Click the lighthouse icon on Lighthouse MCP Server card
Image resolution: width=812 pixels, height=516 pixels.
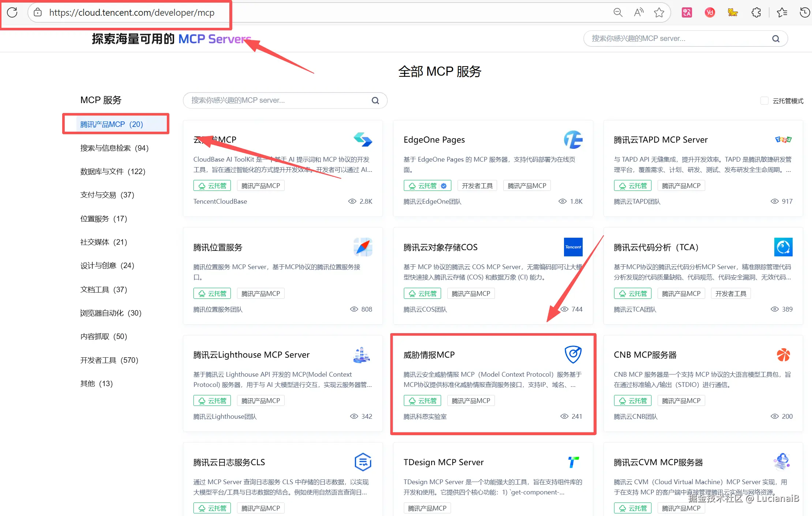point(361,354)
